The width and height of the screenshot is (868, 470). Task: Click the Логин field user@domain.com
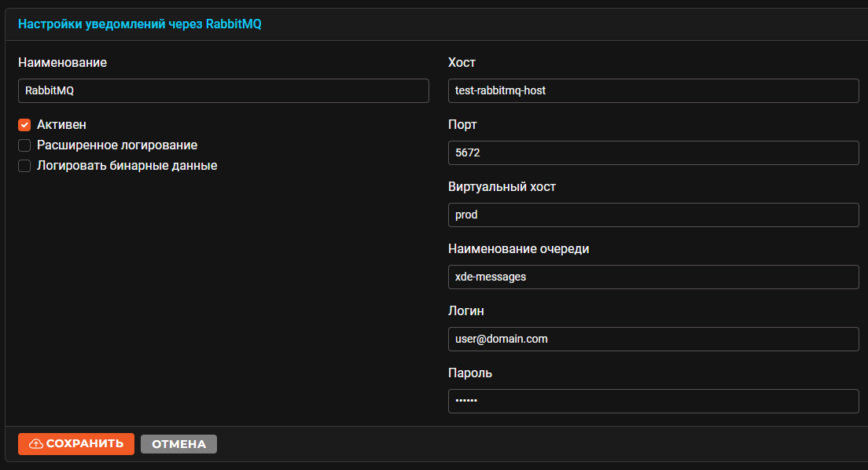pyautogui.click(x=653, y=339)
